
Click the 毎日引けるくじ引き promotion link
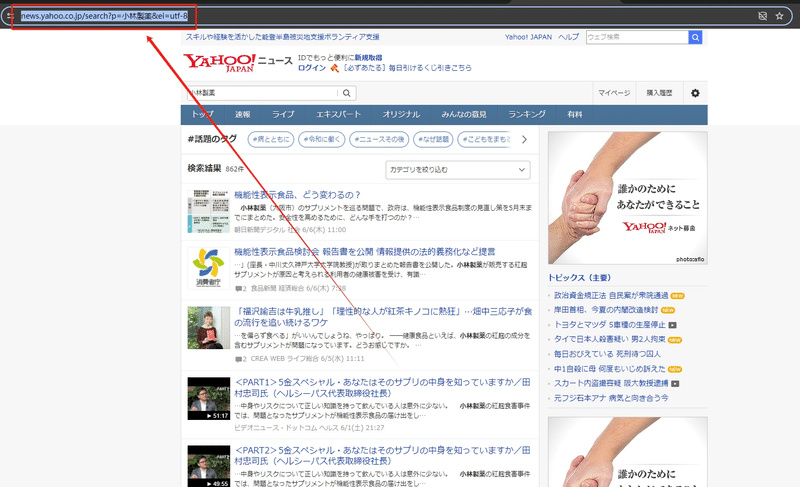click(407, 68)
